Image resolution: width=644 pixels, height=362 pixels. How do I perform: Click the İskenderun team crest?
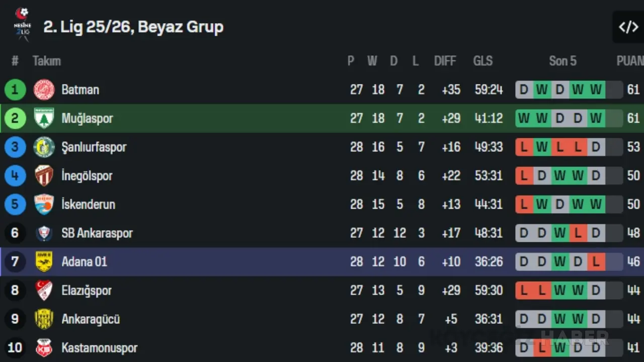coord(44,204)
